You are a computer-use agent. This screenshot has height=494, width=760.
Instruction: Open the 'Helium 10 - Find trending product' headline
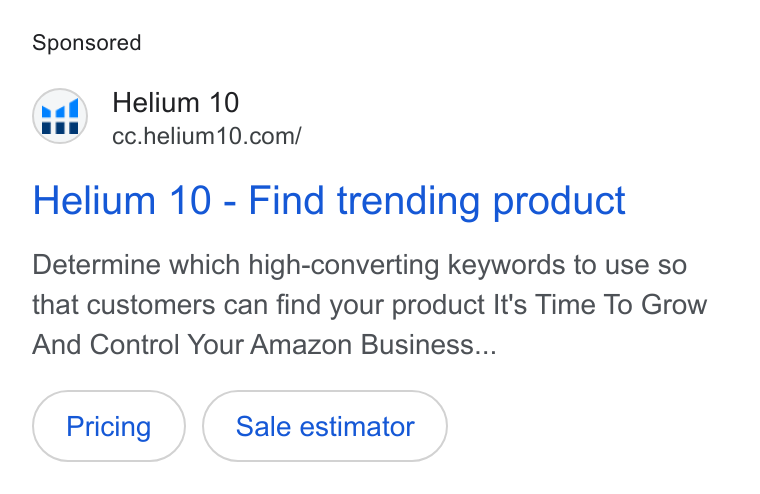point(329,200)
